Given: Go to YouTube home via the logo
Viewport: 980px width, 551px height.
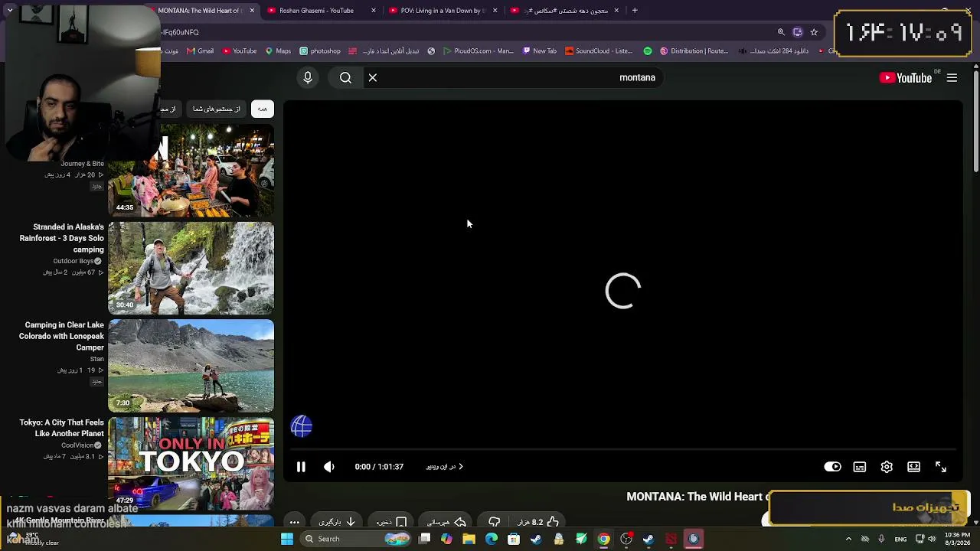Looking at the screenshot, I should [906, 77].
